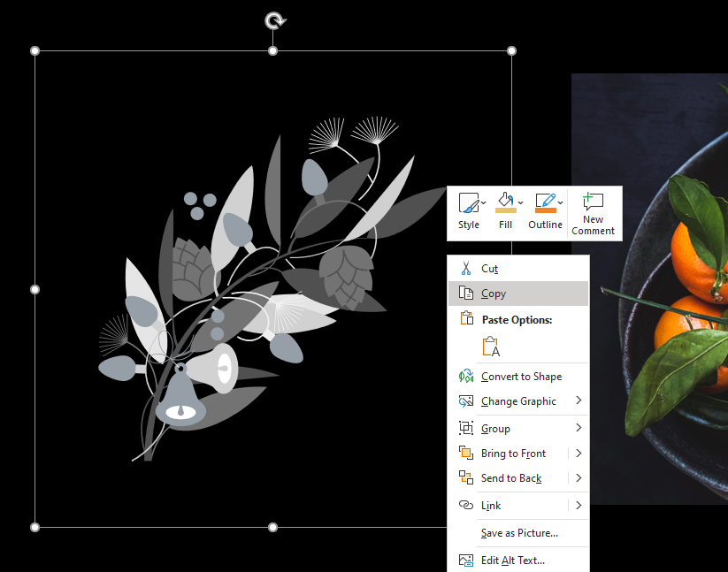Click the rotation handle above the graphic
The height and width of the screenshot is (572, 728).
tap(275, 21)
